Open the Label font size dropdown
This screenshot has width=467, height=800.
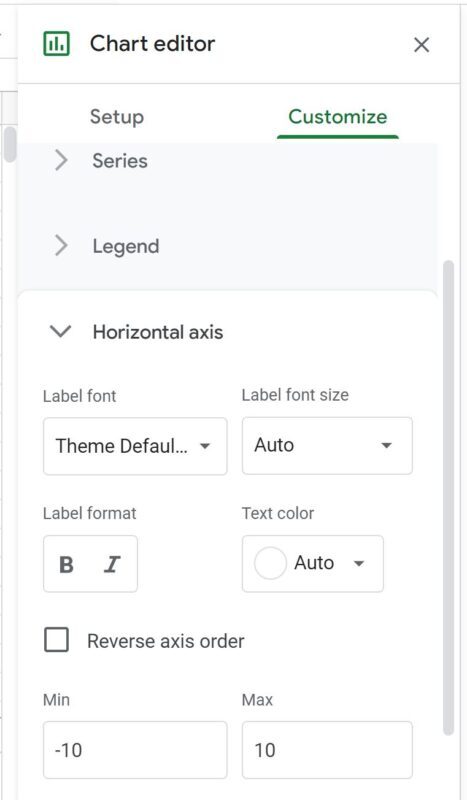327,445
